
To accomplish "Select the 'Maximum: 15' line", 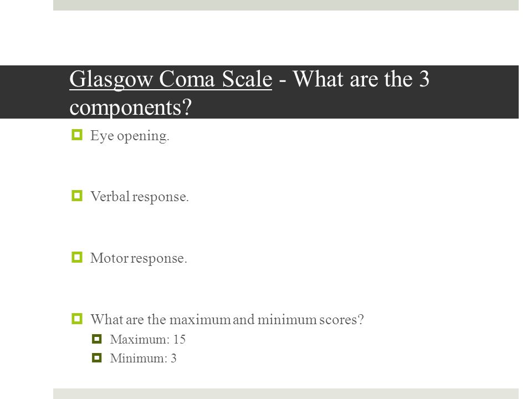I will [x=147, y=339].
